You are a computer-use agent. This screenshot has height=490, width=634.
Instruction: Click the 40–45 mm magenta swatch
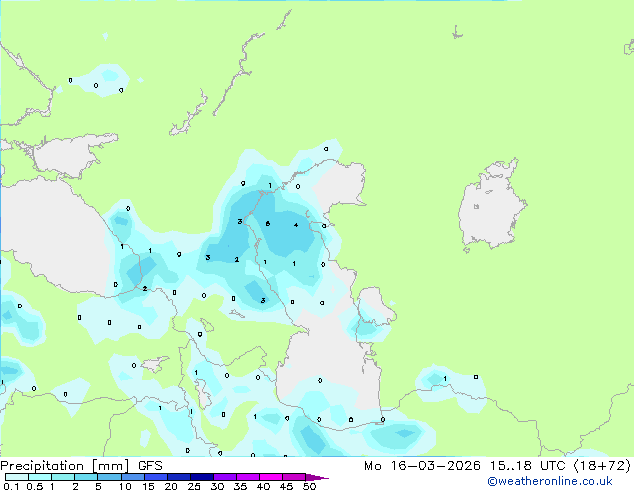point(271,477)
